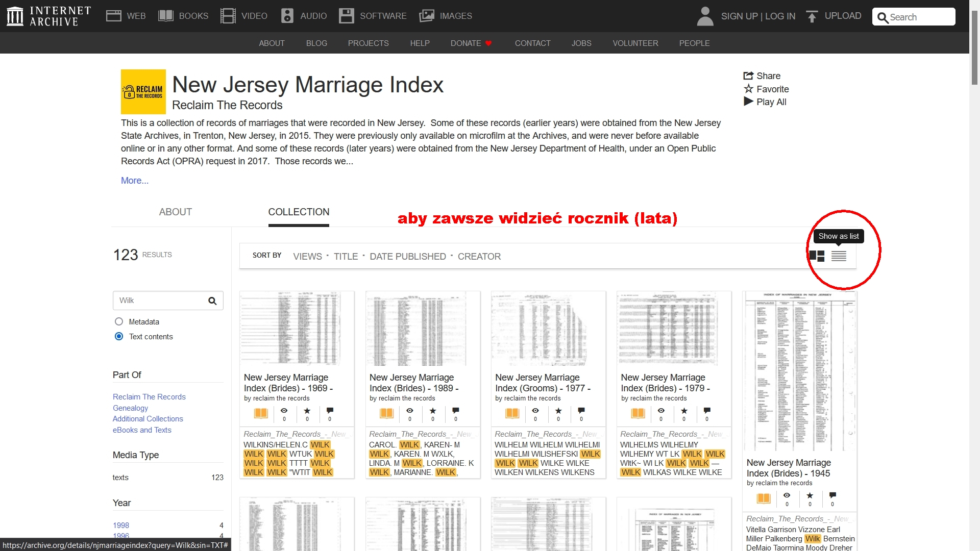Image resolution: width=980 pixels, height=551 pixels.
Task: Open the Images section icon
Action: (x=427, y=16)
